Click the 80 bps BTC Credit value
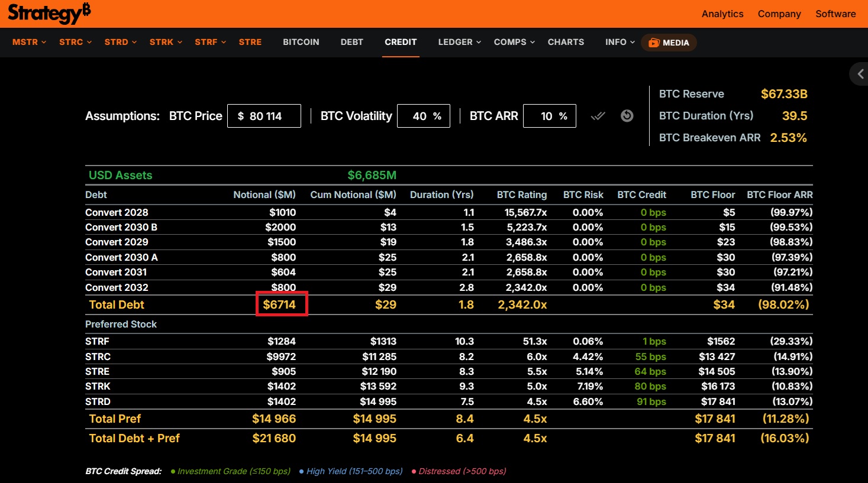This screenshot has width=868, height=483. point(650,386)
